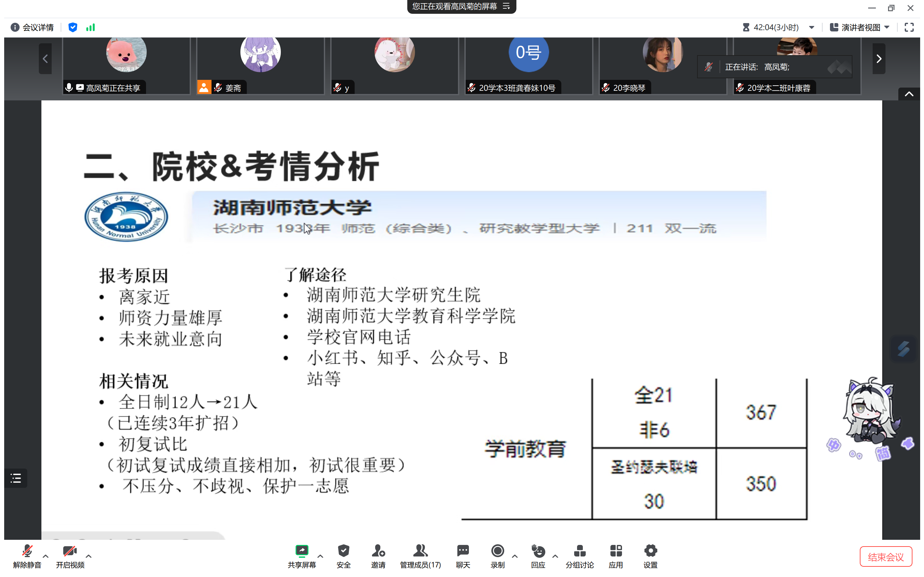Expand video options arrow next to 开启视频
924x577 pixels.
coord(89,556)
